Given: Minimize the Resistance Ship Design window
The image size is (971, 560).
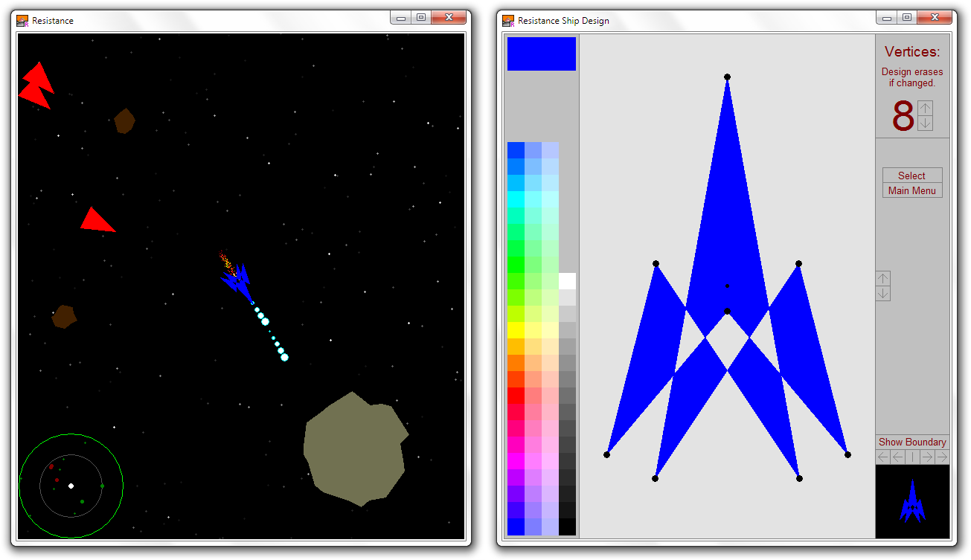Looking at the screenshot, I should click(x=887, y=18).
